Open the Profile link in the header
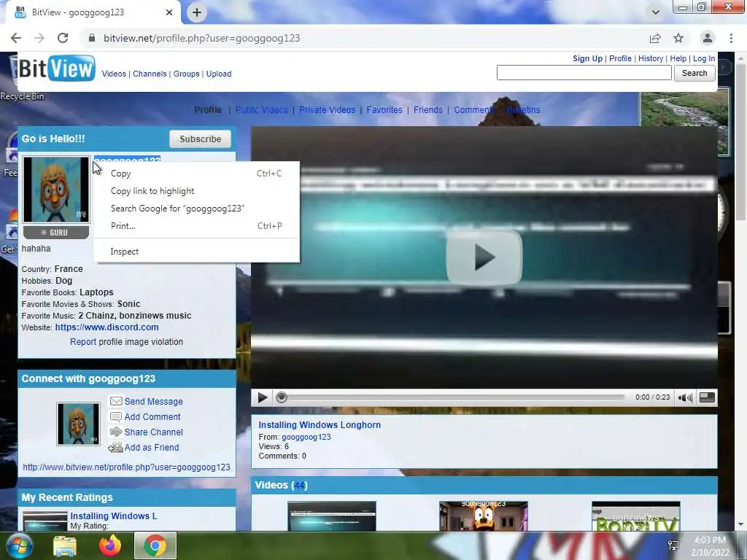 click(x=620, y=58)
